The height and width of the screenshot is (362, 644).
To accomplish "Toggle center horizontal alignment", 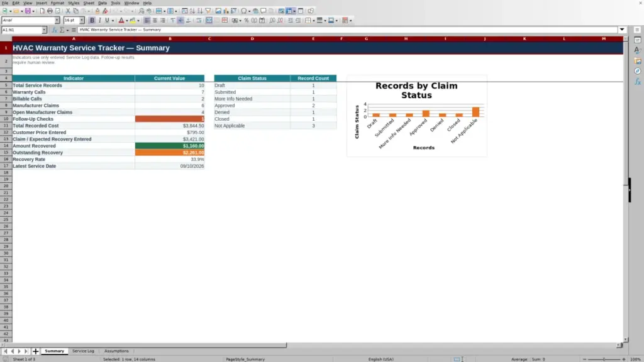I will pyautogui.click(x=155, y=21).
